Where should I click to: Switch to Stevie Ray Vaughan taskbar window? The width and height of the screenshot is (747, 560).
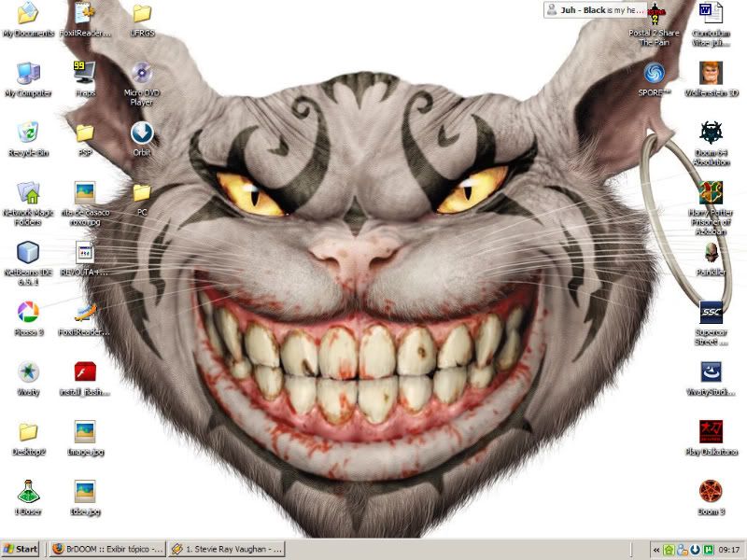227,549
